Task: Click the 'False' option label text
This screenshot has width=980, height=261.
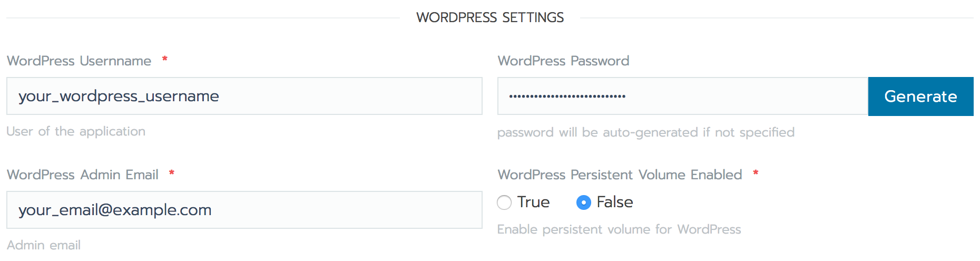Action: (x=614, y=202)
